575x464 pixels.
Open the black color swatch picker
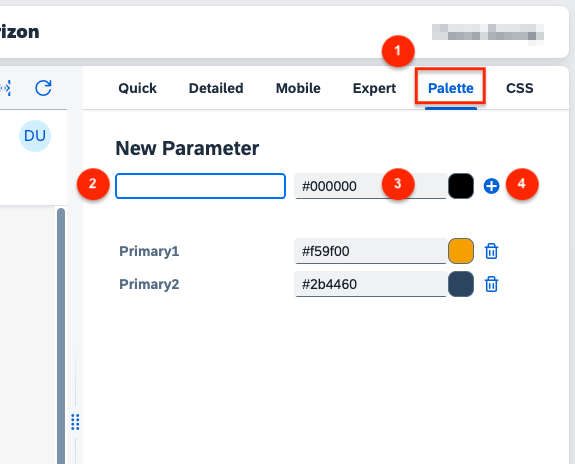click(461, 186)
